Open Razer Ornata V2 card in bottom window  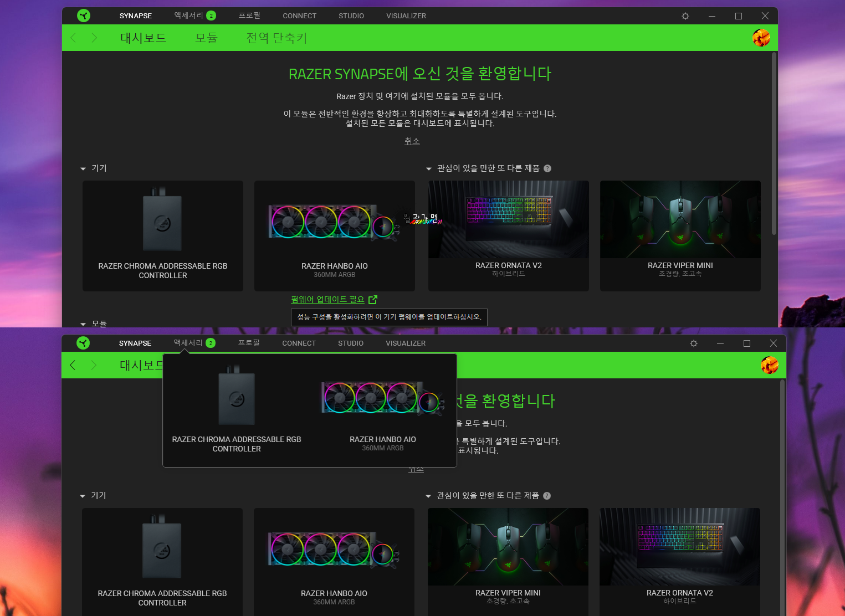[680, 562]
